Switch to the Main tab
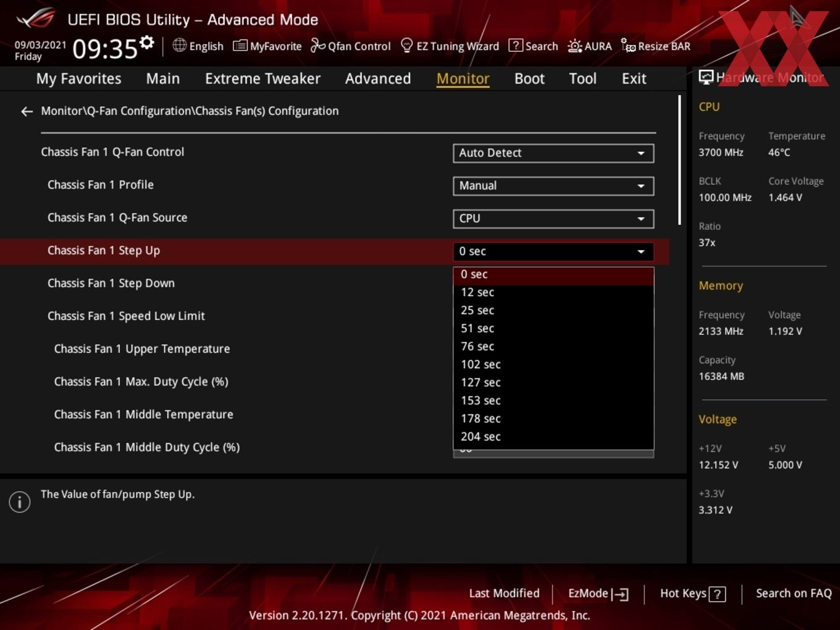This screenshot has width=840, height=630. pos(163,78)
